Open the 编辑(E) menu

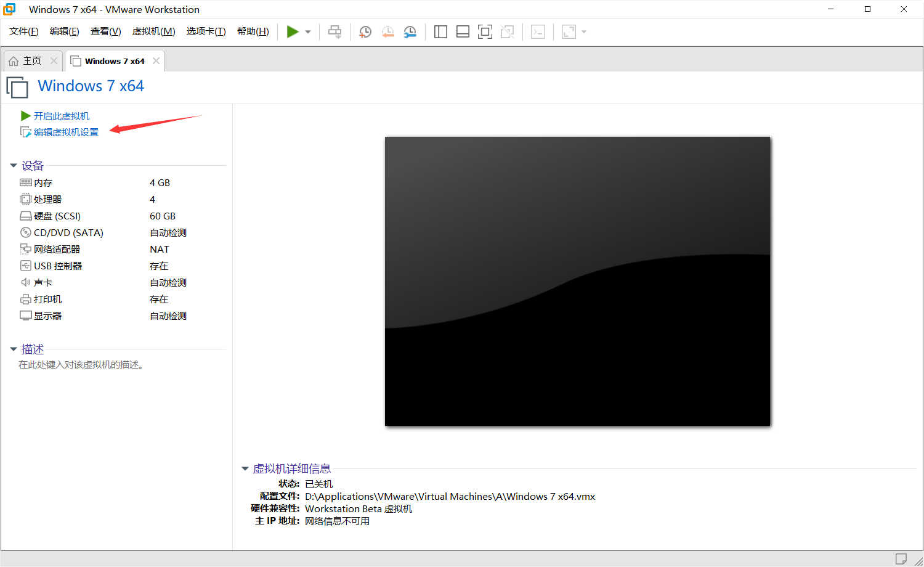point(65,31)
